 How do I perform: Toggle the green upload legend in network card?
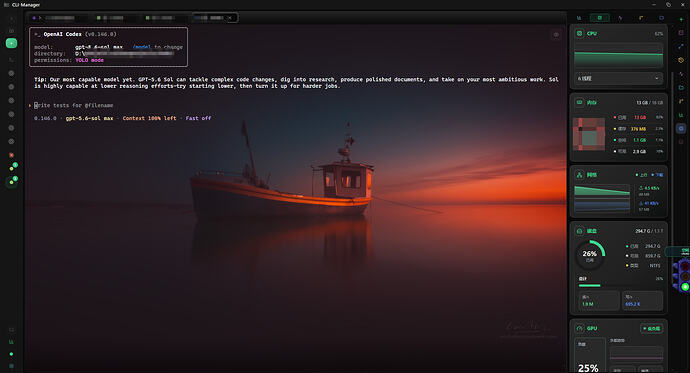coord(642,175)
